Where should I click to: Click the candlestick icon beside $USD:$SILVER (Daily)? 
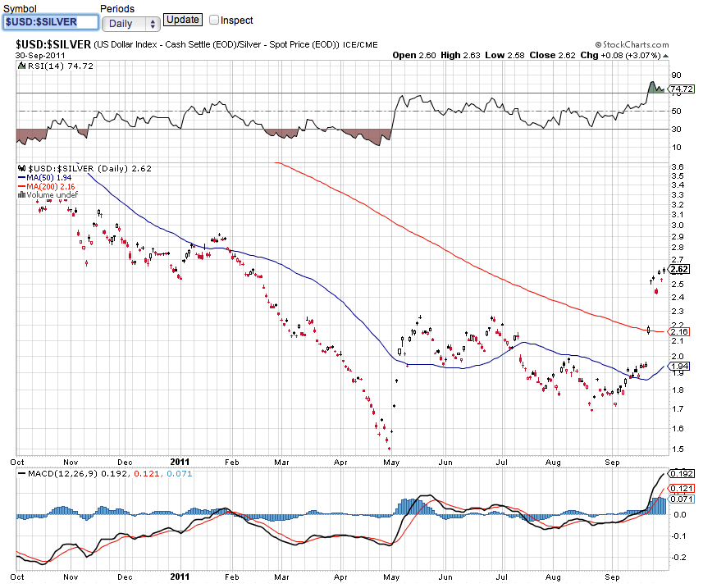click(x=21, y=168)
